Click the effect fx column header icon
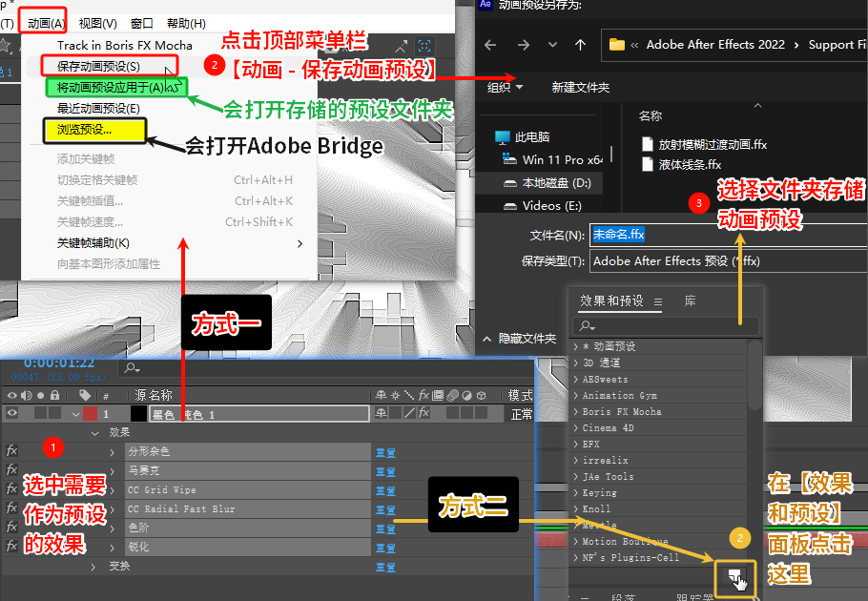This screenshot has width=868, height=601. coord(424,395)
